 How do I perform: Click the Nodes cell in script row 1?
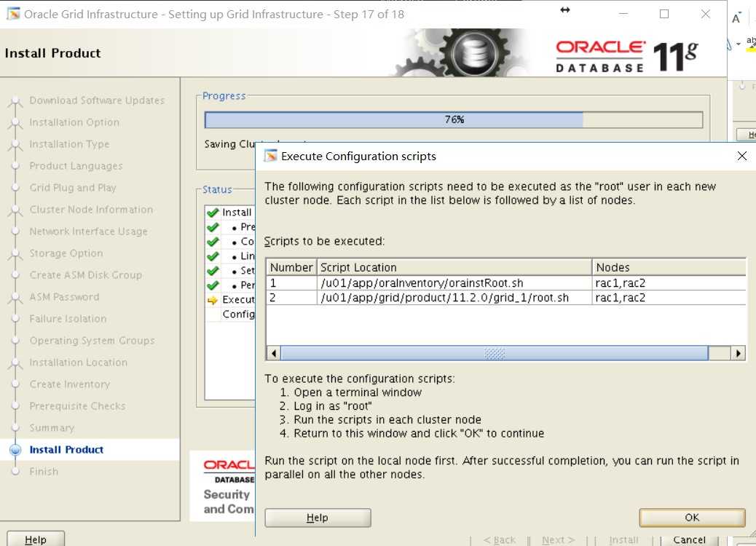pyautogui.click(x=669, y=283)
